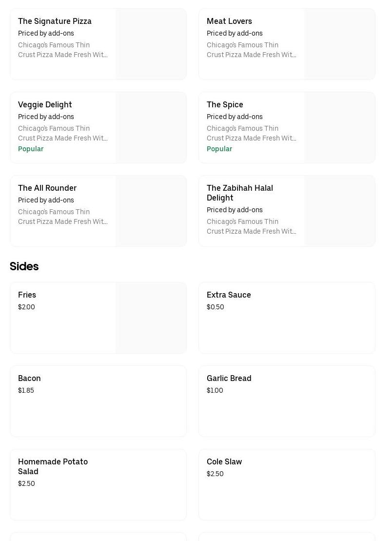Click the Popular label under Veggie Delight
Viewport: 392px width, 541px height.
[x=31, y=149]
